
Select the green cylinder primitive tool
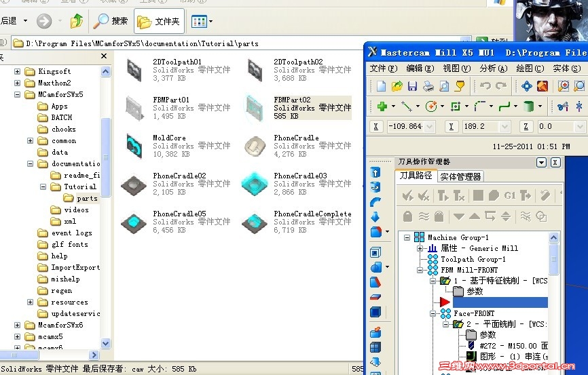pos(528,106)
